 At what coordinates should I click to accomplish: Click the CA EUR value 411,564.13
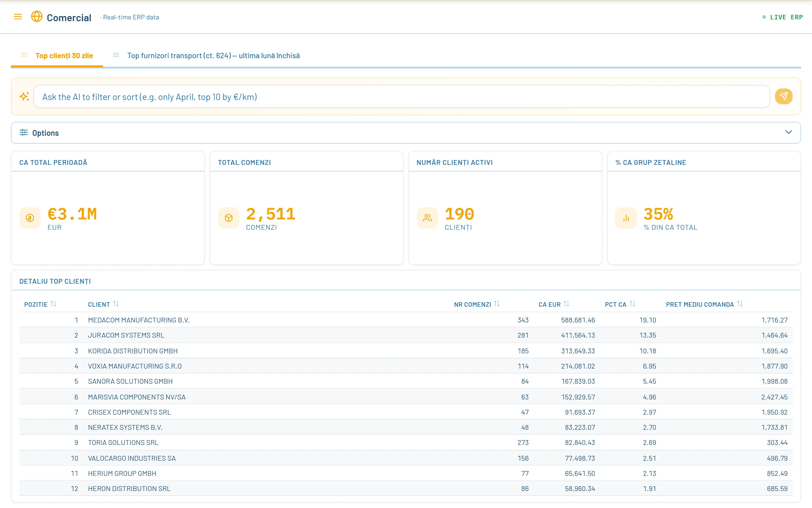[x=577, y=335]
